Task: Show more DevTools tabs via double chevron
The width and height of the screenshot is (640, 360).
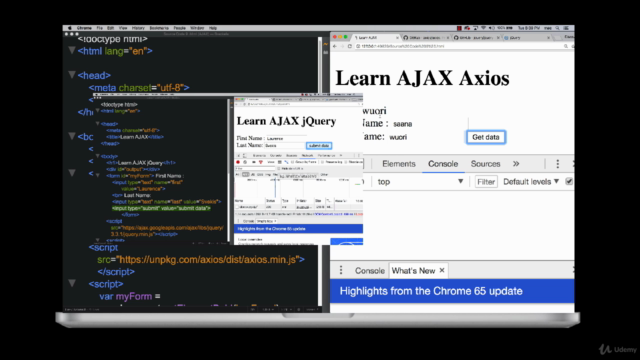Action: [x=516, y=164]
